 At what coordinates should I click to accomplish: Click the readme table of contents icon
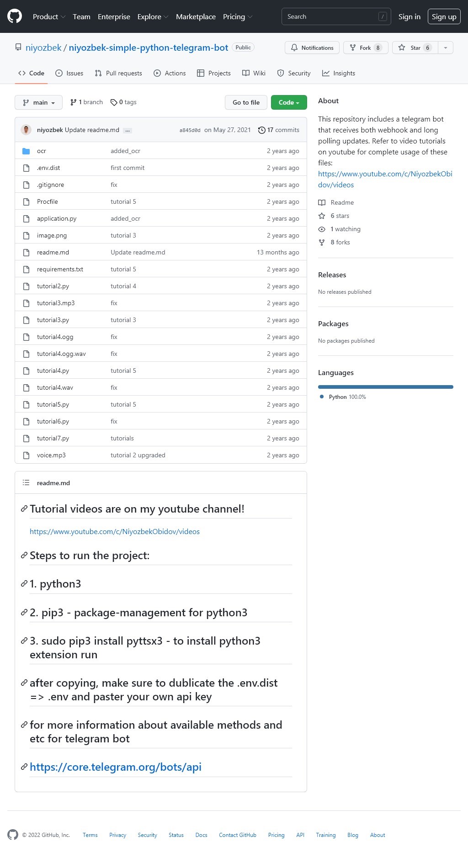(26, 483)
